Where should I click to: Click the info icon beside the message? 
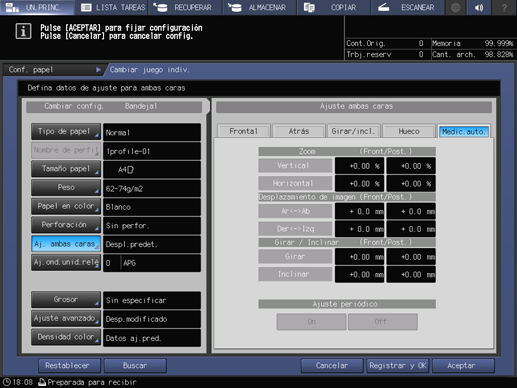23,32
